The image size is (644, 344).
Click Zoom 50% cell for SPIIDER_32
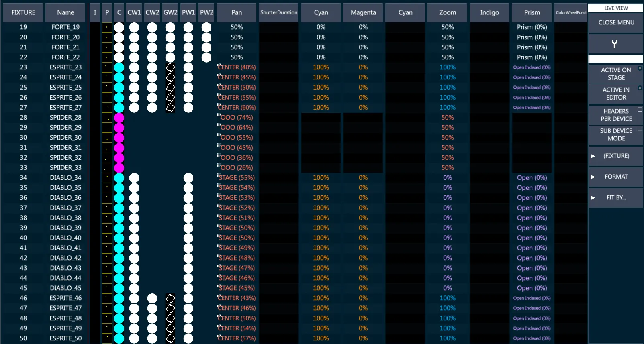tap(448, 158)
